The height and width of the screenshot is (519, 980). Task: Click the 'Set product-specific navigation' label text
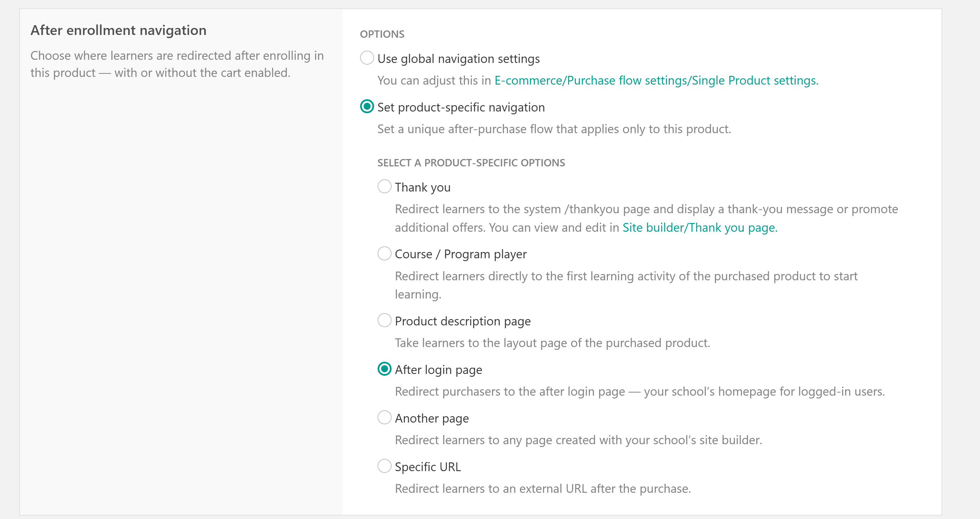click(461, 108)
